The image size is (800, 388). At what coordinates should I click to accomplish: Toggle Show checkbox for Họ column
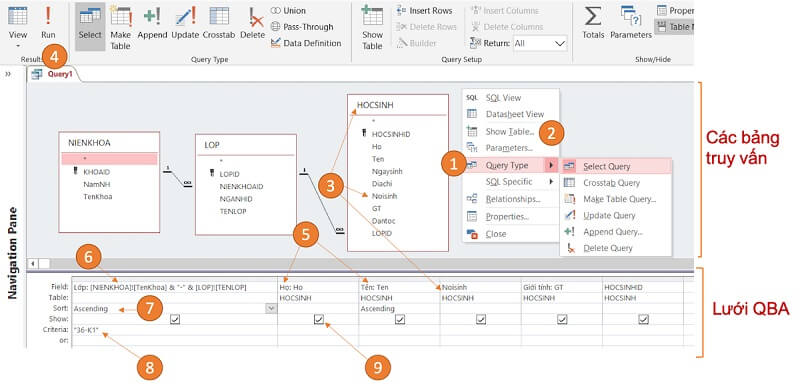(319, 319)
